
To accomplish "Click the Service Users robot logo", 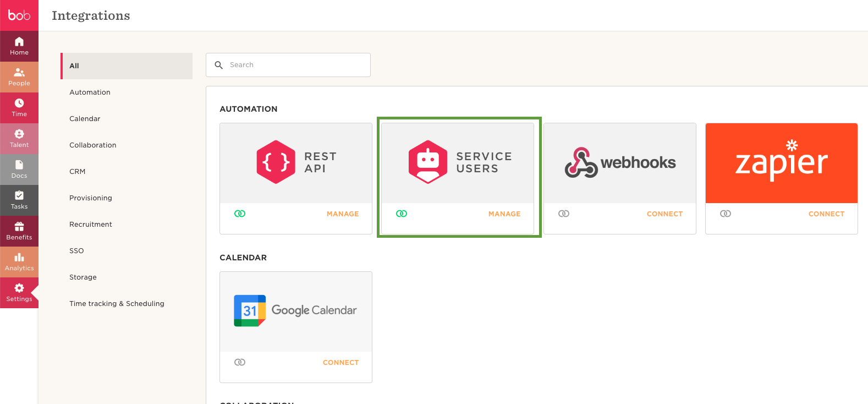I will (x=428, y=162).
